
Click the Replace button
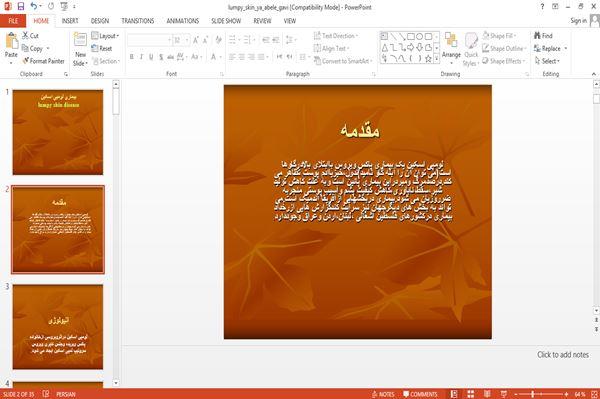tap(548, 48)
